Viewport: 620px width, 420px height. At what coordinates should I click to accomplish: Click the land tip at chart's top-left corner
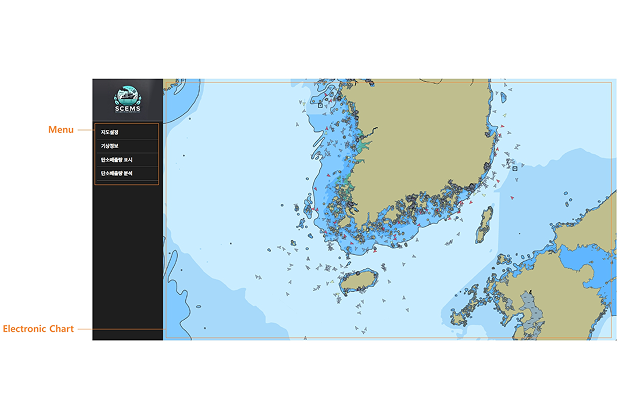point(173,88)
